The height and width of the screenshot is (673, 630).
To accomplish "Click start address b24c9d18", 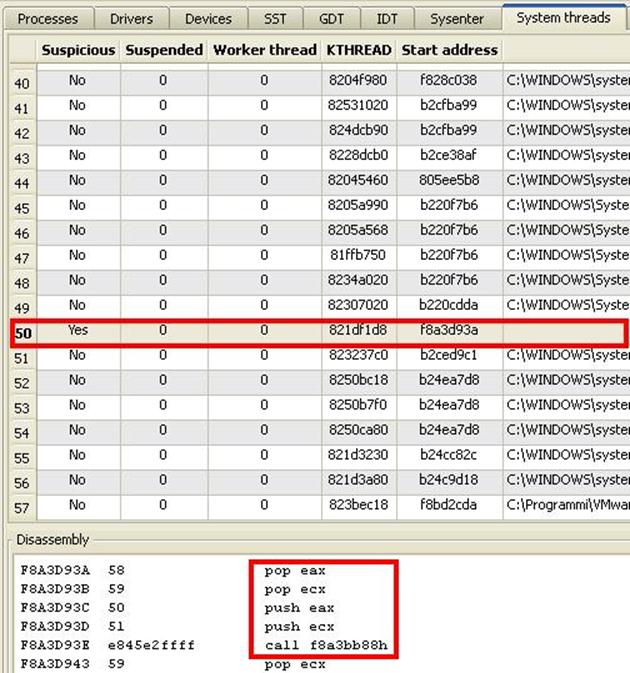I will click(x=448, y=479).
